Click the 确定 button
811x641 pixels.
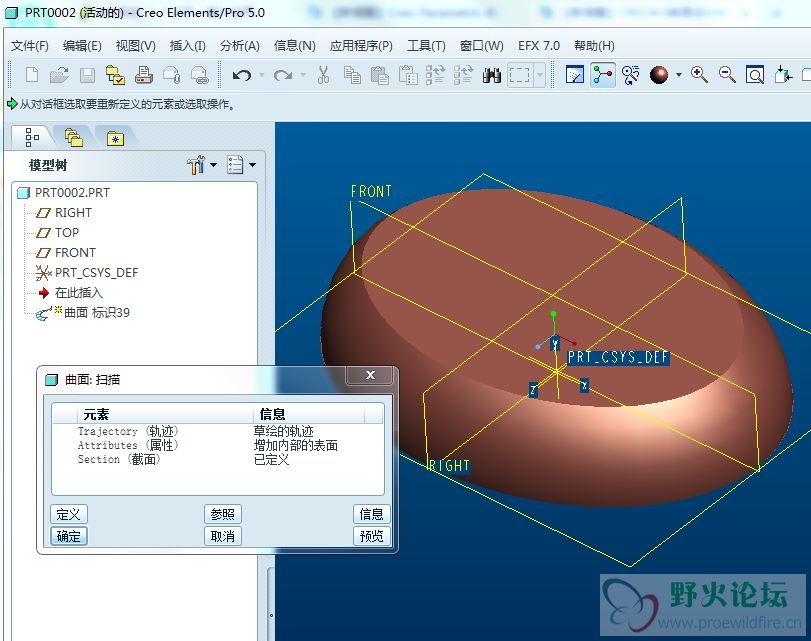(x=69, y=536)
